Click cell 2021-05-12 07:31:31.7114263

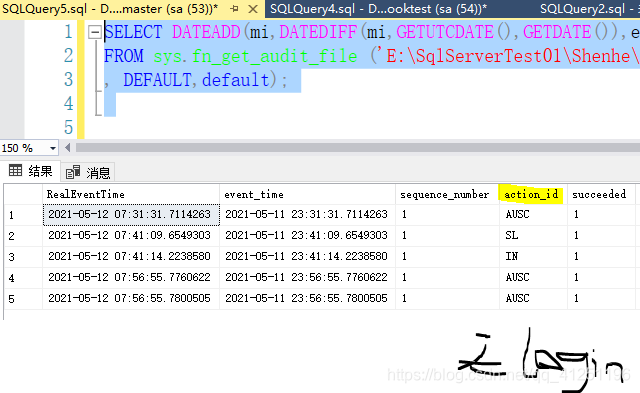[x=131, y=215]
